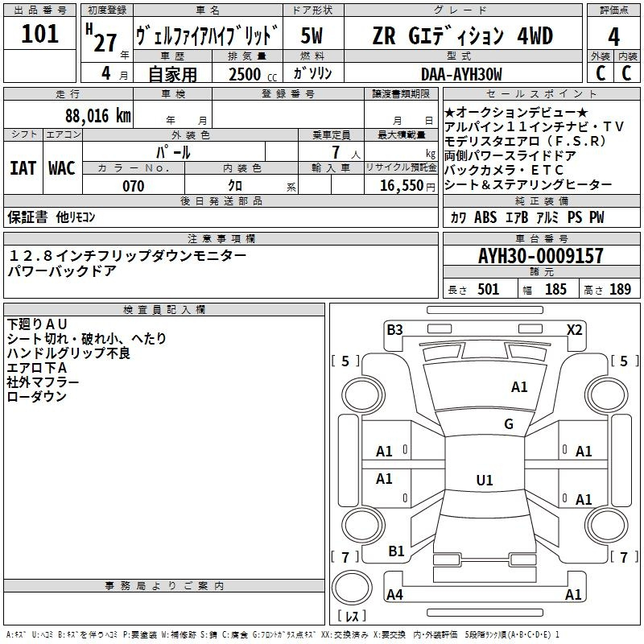The width and height of the screenshot is (644, 644).
Task: Click the chassis number AYH30-0009157
Action: coord(541,256)
